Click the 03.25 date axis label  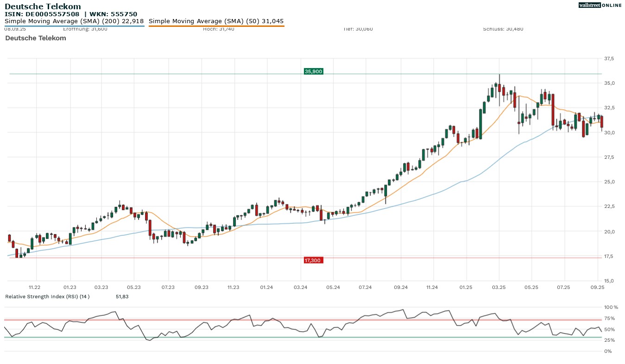[x=499, y=288]
